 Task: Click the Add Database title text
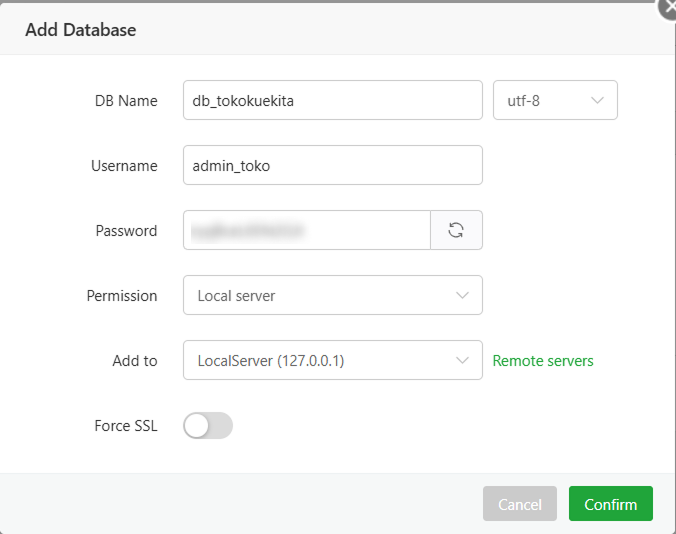81,30
